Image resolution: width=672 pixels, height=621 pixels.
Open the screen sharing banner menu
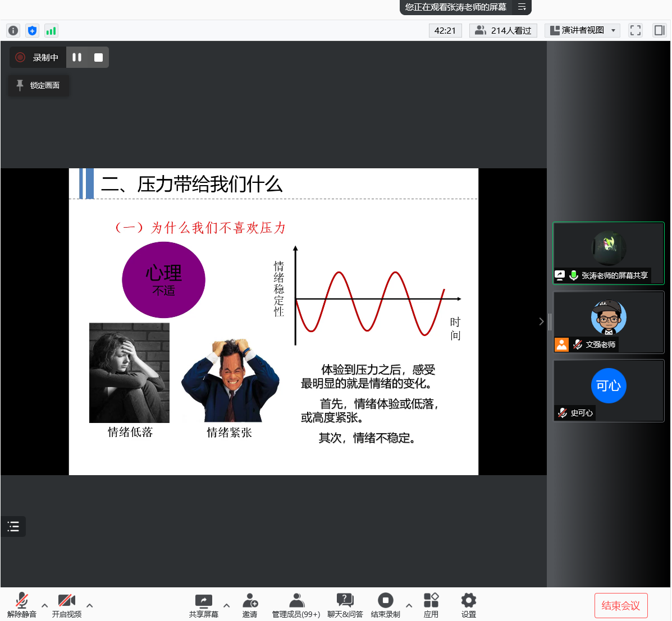522,7
